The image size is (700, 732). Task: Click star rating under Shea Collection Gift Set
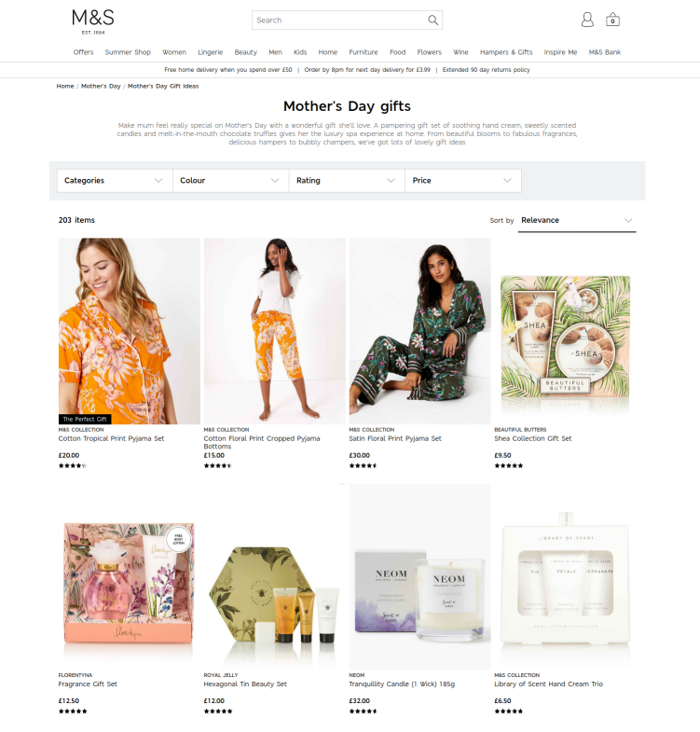point(509,465)
